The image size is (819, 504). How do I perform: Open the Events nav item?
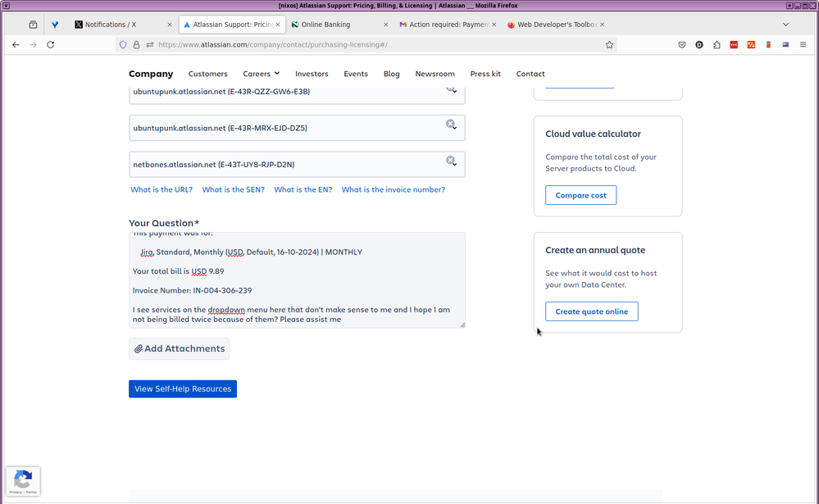(x=356, y=74)
